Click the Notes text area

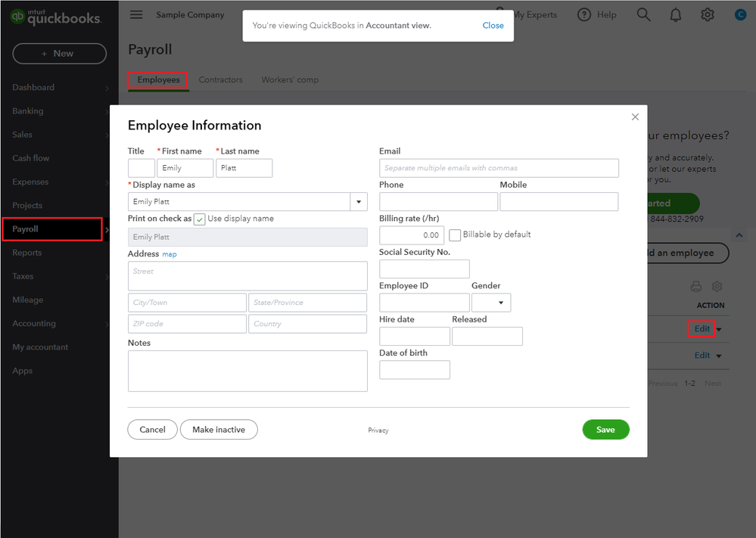(x=247, y=372)
